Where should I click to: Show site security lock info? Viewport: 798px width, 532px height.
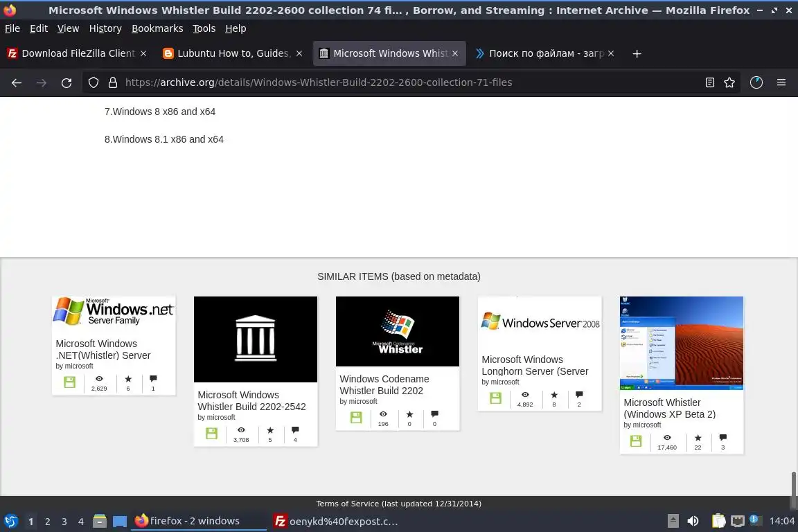113,82
